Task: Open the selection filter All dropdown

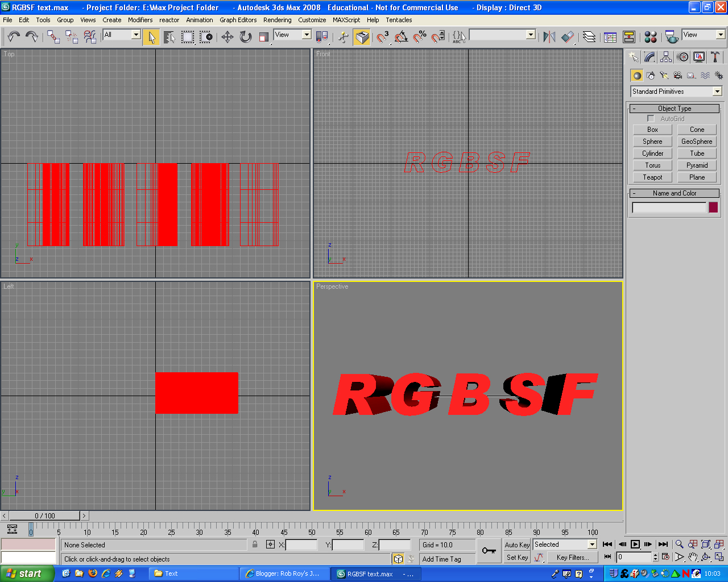Action: click(x=122, y=35)
